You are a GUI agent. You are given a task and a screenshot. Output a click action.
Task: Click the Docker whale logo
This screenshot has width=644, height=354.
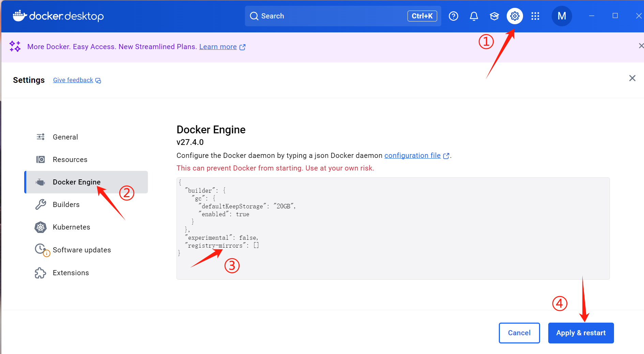click(20, 16)
